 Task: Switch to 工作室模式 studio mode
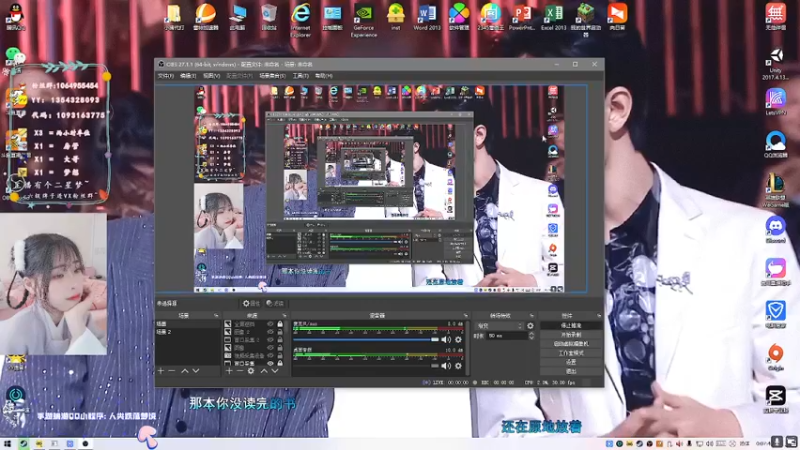pos(570,353)
